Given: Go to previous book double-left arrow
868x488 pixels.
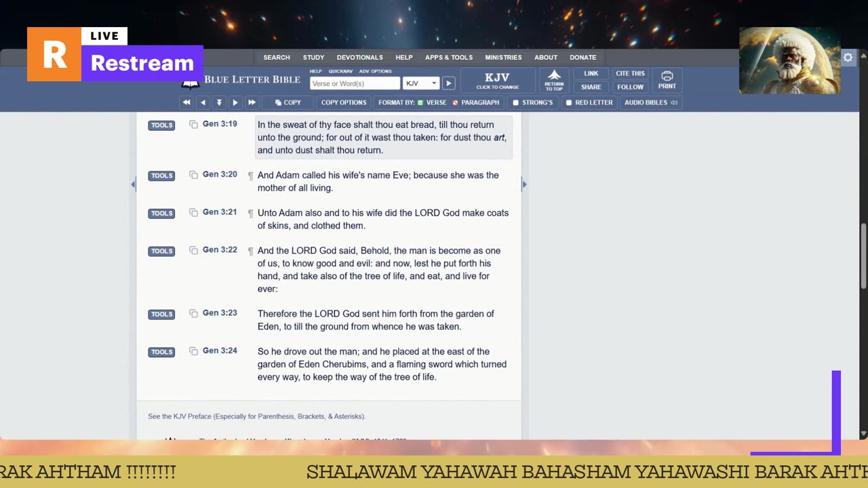Looking at the screenshot, I should pyautogui.click(x=186, y=102).
